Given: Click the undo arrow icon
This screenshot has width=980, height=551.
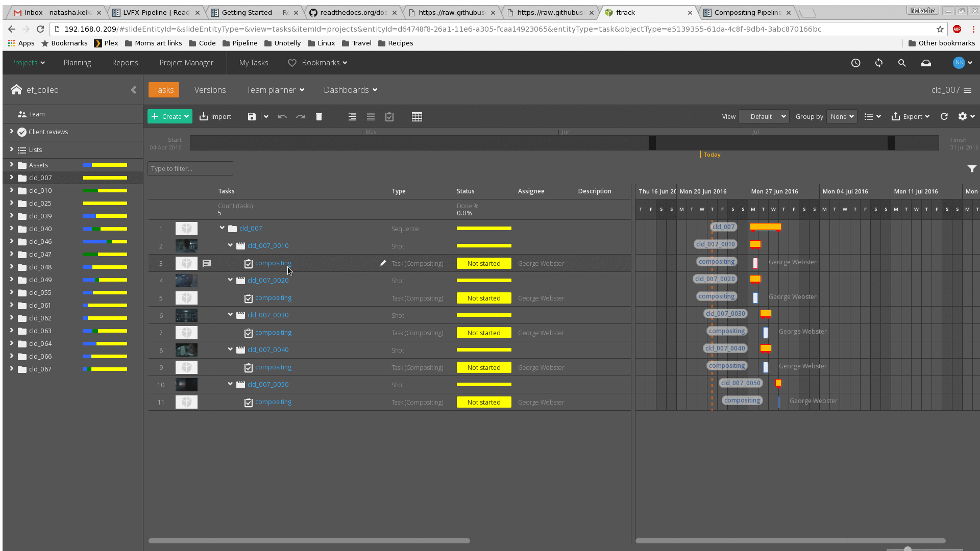Looking at the screenshot, I should [282, 117].
